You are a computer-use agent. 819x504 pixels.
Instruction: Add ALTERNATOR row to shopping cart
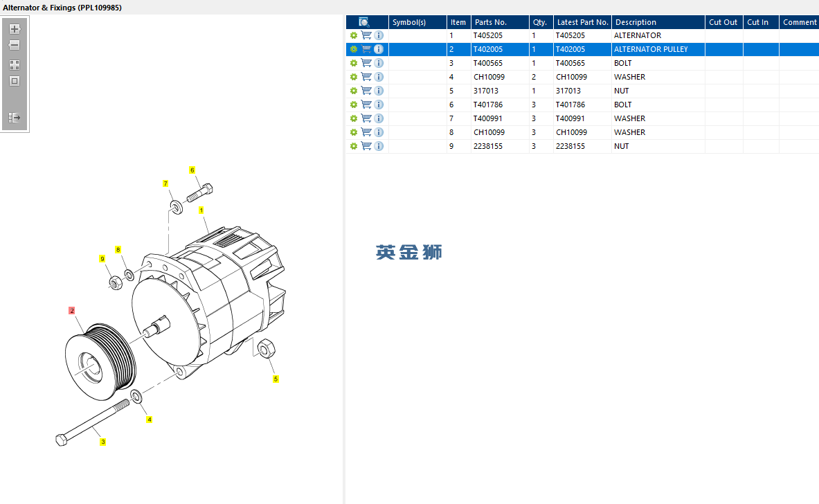tap(366, 35)
